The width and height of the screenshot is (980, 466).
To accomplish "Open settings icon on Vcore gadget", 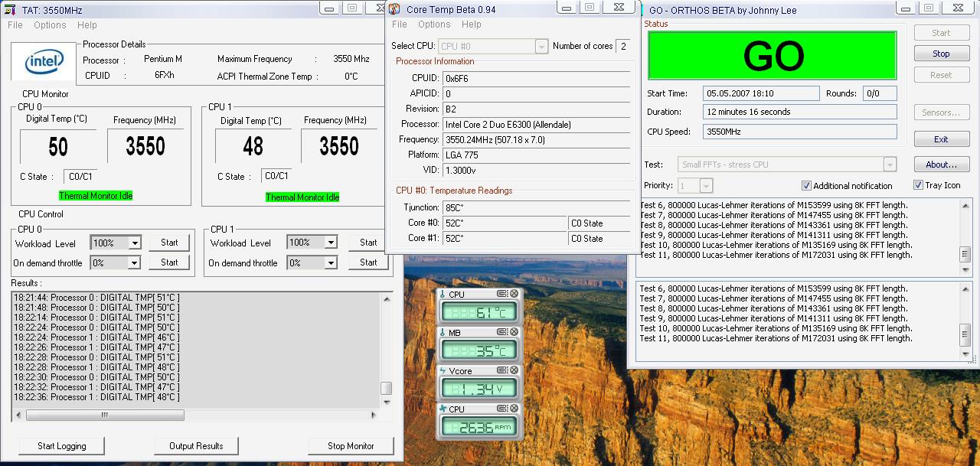I will tap(503, 370).
